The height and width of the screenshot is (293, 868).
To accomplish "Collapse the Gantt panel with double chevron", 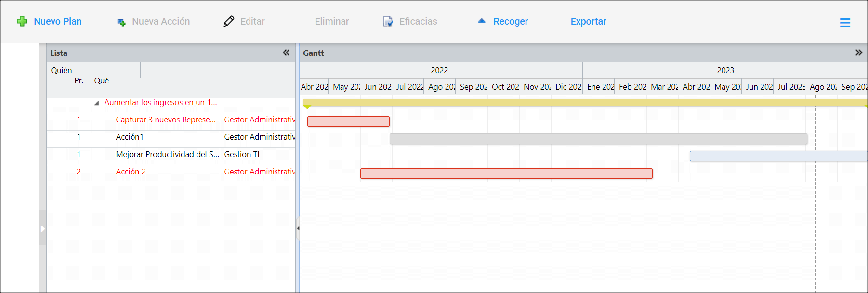I will click(859, 53).
